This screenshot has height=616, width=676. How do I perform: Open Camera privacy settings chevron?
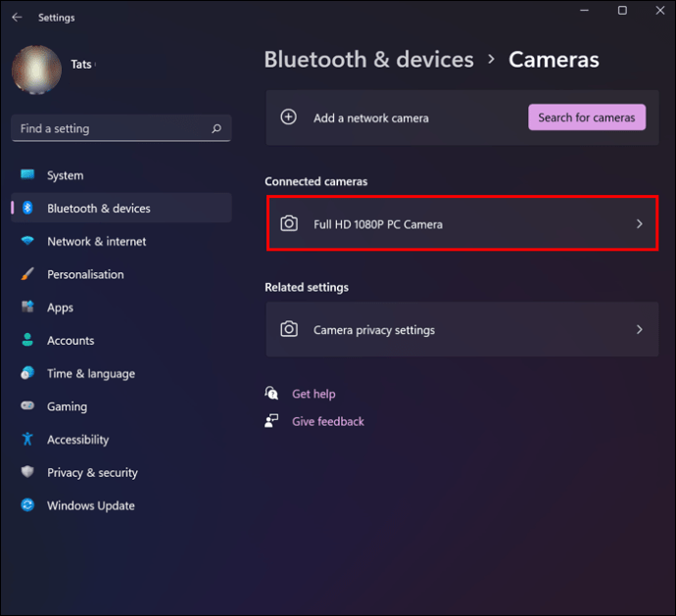click(640, 329)
